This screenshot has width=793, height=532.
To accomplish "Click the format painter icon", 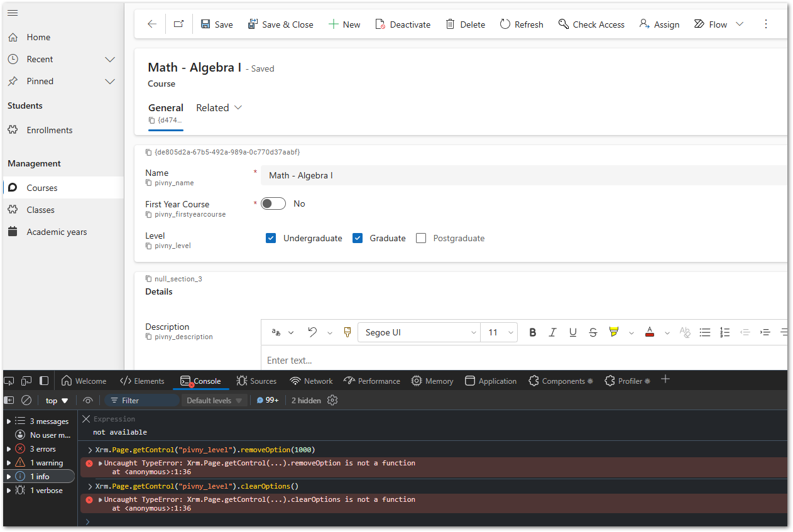I will pyautogui.click(x=347, y=332).
